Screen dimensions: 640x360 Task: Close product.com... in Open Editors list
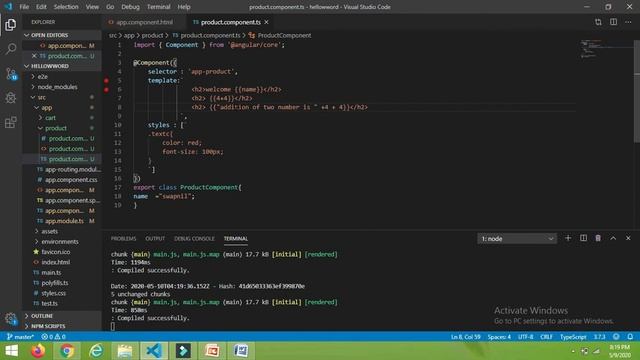34,56
